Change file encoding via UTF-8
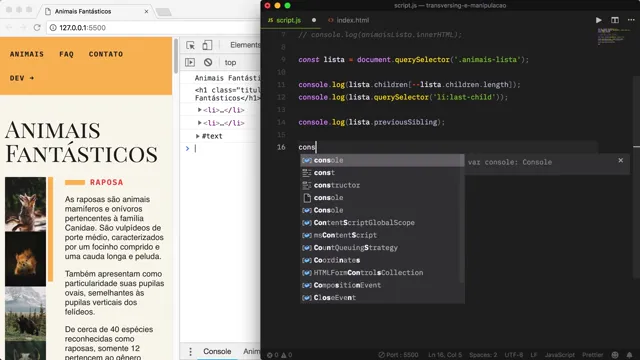This screenshot has height=360, width=640. click(514, 355)
